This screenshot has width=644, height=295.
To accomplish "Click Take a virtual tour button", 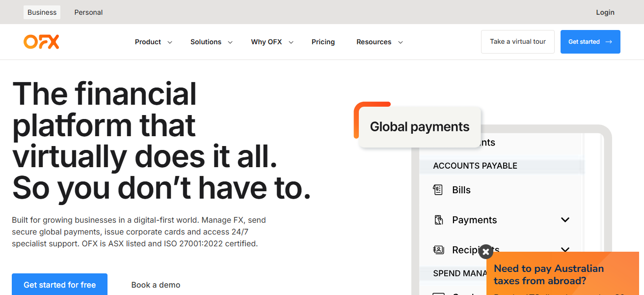I will point(517,42).
